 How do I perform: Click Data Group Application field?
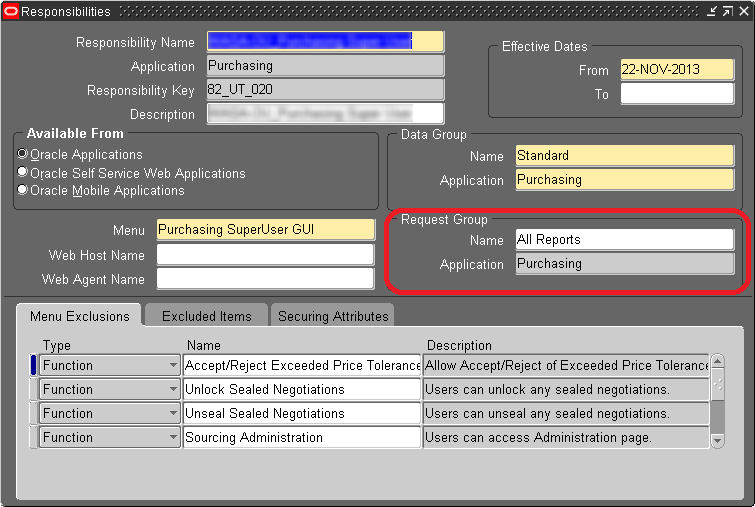[x=625, y=180]
